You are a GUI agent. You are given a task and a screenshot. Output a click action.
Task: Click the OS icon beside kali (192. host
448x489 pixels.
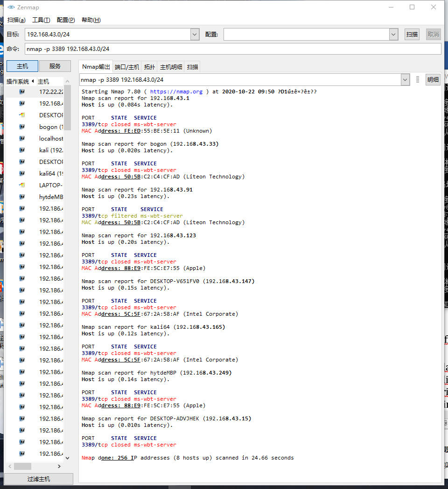pos(22,150)
